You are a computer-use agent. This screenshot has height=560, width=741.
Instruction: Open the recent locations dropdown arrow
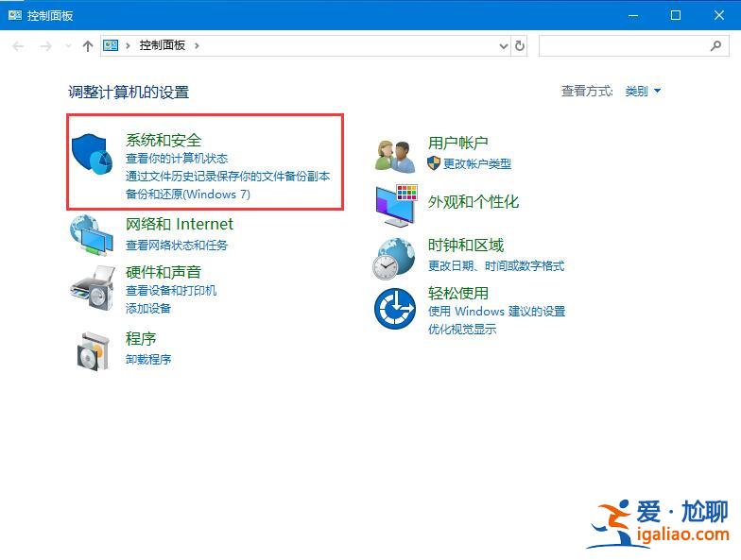tap(68, 45)
